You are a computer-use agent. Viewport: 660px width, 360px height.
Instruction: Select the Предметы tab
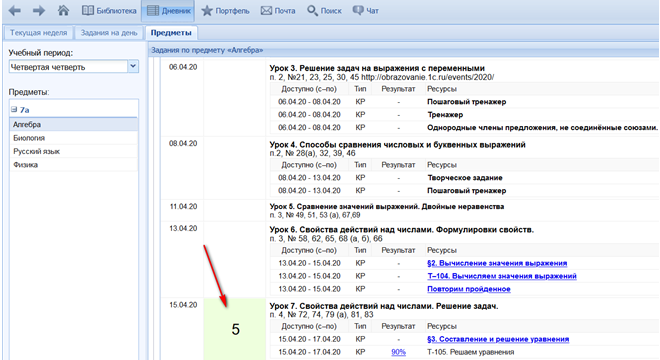[x=171, y=33]
